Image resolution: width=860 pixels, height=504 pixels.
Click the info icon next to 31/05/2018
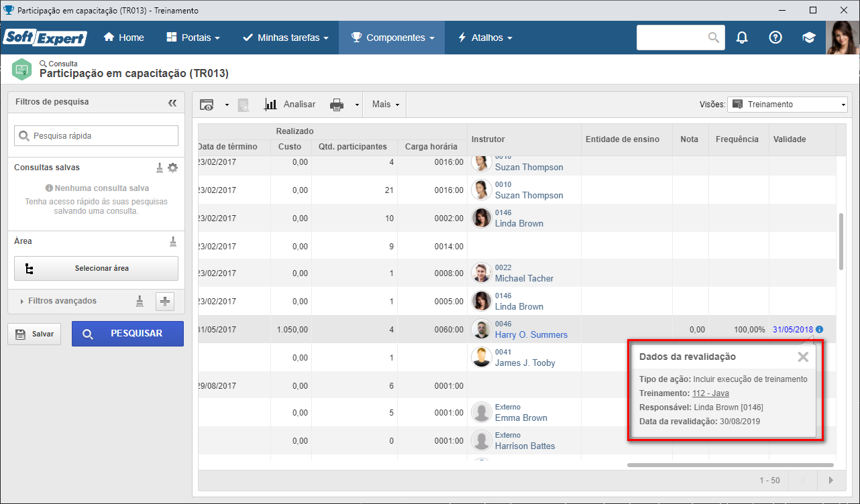820,330
